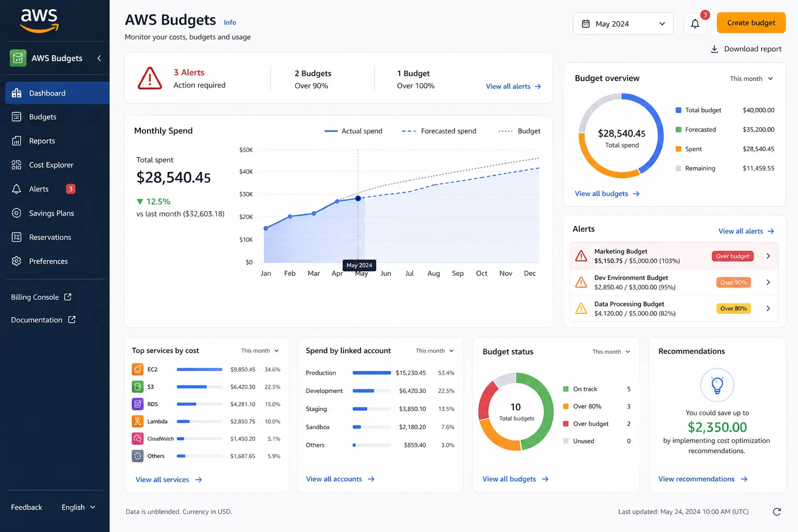Open the English language dropdown
The width and height of the screenshot is (798, 532).
point(78,507)
